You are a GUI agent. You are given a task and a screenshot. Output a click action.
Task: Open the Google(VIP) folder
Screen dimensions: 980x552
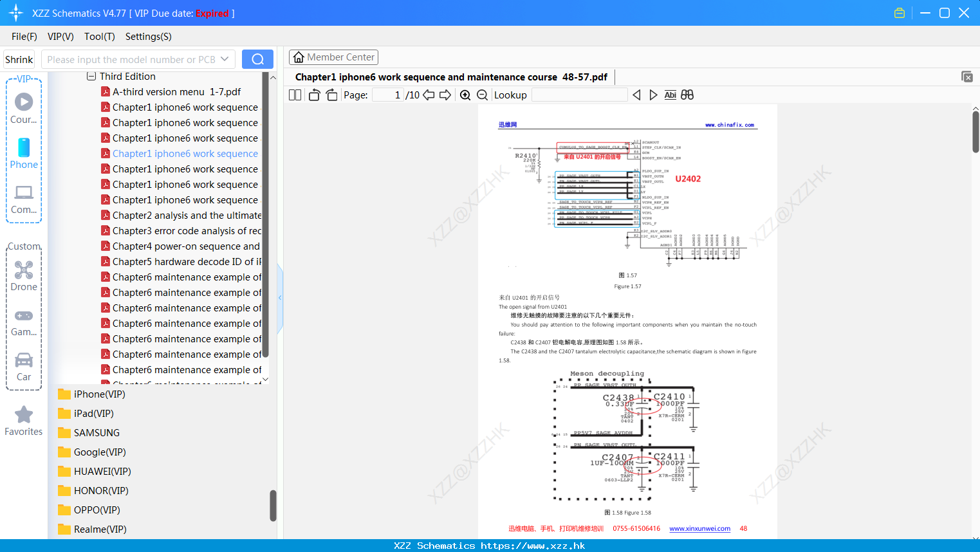click(x=91, y=452)
